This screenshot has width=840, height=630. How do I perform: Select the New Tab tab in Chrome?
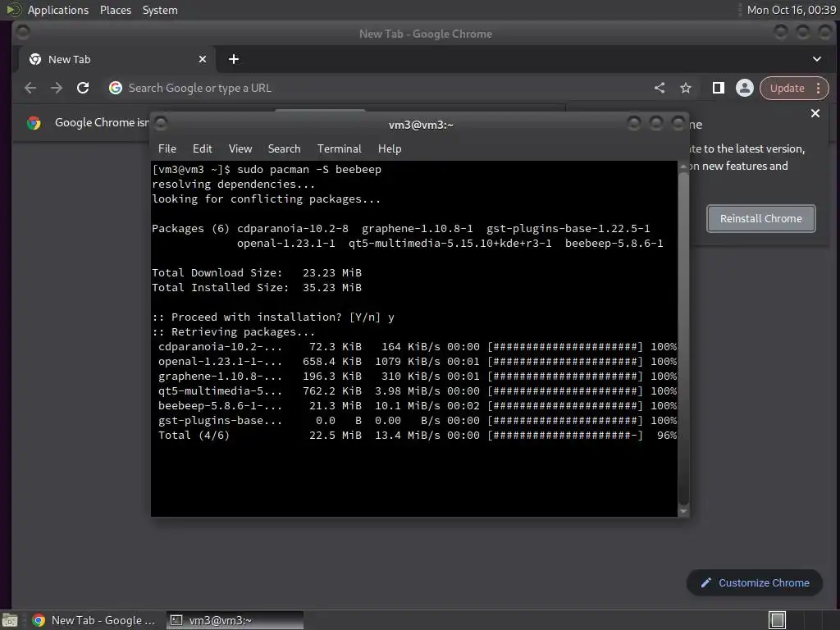click(116, 59)
